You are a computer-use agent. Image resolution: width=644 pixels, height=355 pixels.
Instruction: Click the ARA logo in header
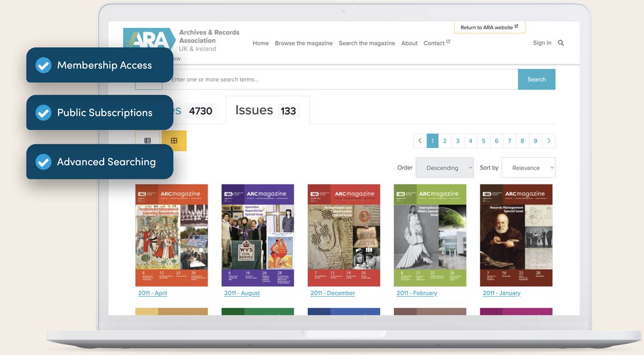click(149, 40)
